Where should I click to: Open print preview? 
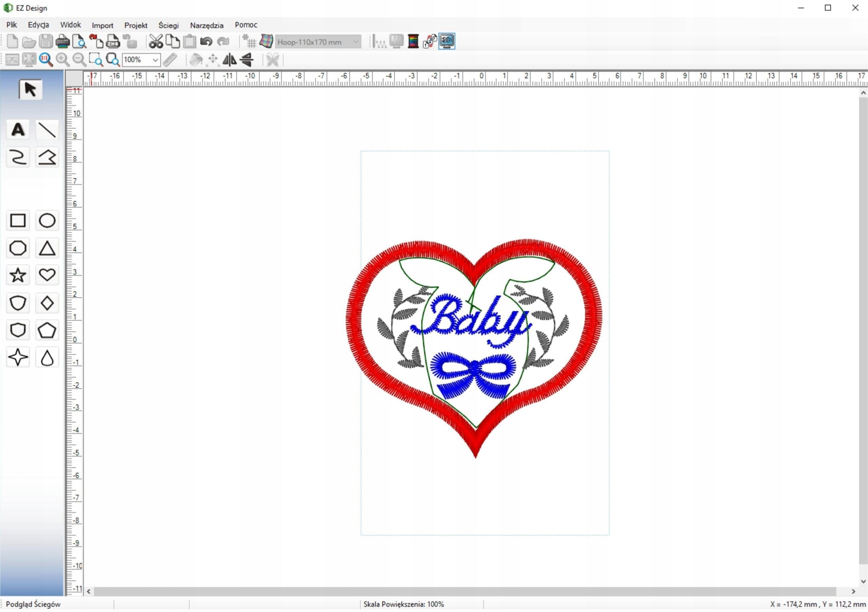click(79, 41)
